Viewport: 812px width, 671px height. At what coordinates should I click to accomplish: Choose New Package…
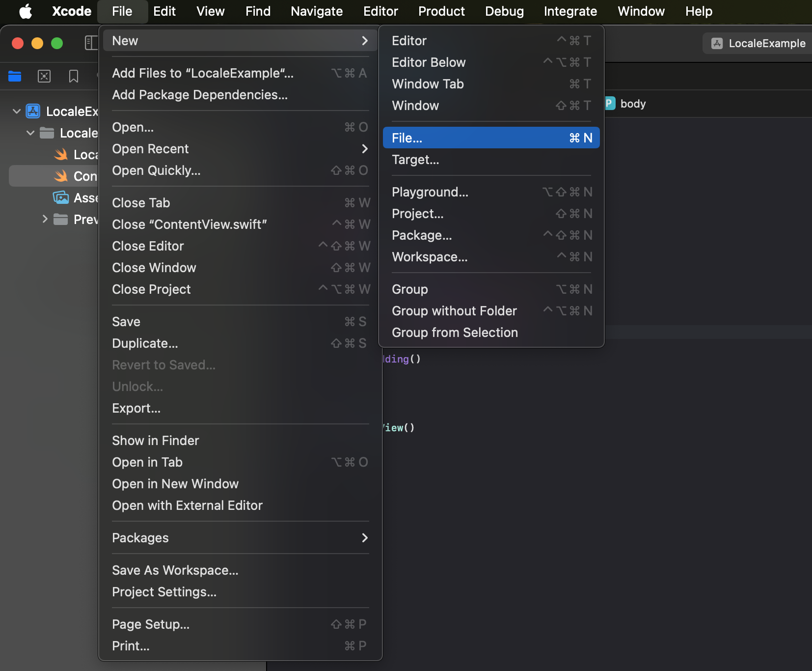[x=491, y=235]
